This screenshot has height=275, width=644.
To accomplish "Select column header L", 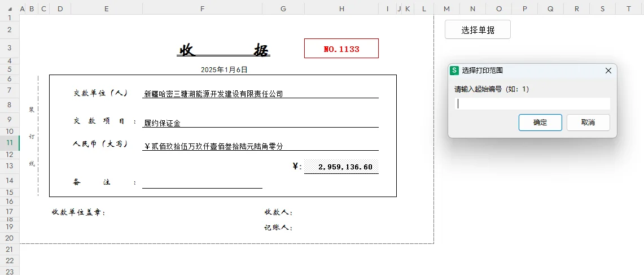I will [x=424, y=8].
